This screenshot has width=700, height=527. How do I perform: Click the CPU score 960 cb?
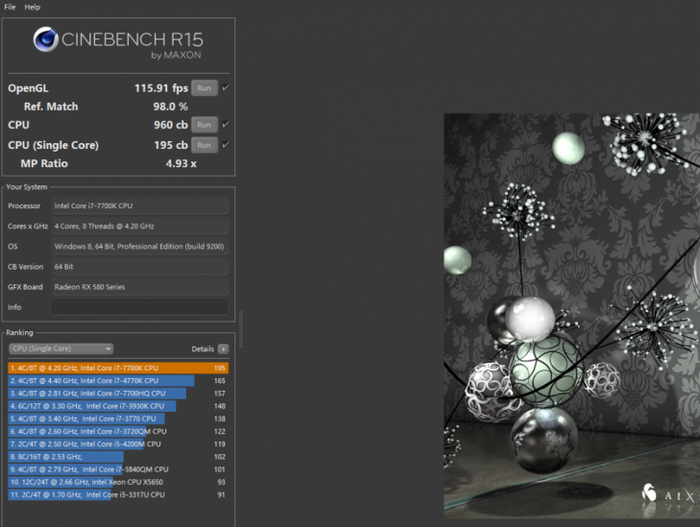click(171, 125)
